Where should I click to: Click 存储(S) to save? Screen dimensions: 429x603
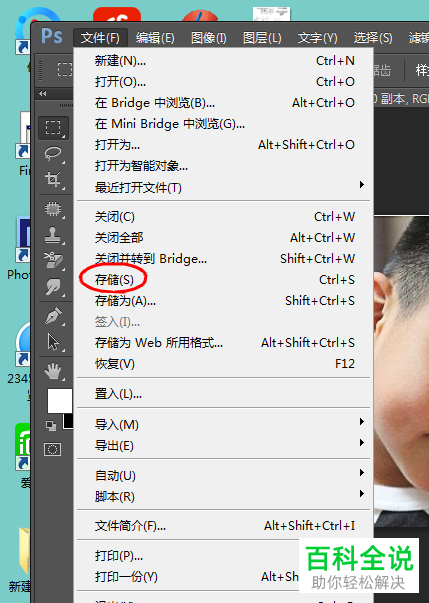[224, 280]
